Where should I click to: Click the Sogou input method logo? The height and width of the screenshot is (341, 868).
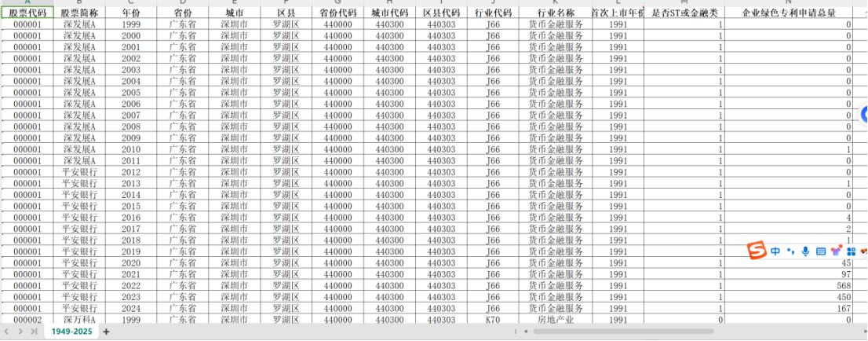(x=756, y=251)
